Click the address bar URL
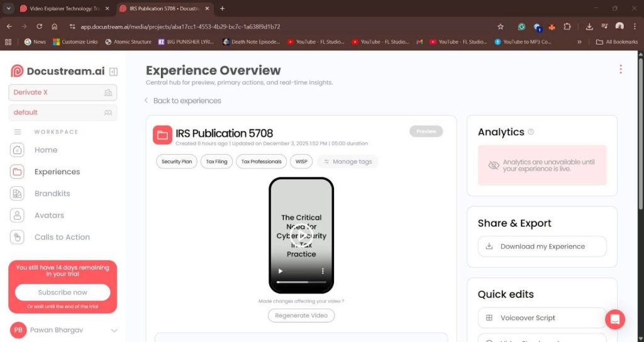644x342 pixels. click(x=180, y=26)
